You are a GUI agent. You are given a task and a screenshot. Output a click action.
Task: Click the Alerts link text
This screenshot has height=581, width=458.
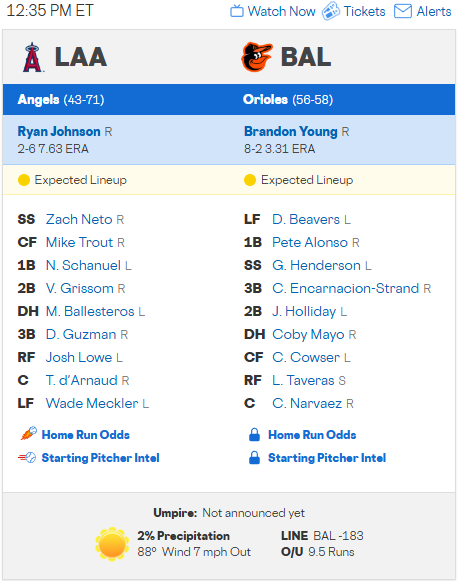[434, 11]
